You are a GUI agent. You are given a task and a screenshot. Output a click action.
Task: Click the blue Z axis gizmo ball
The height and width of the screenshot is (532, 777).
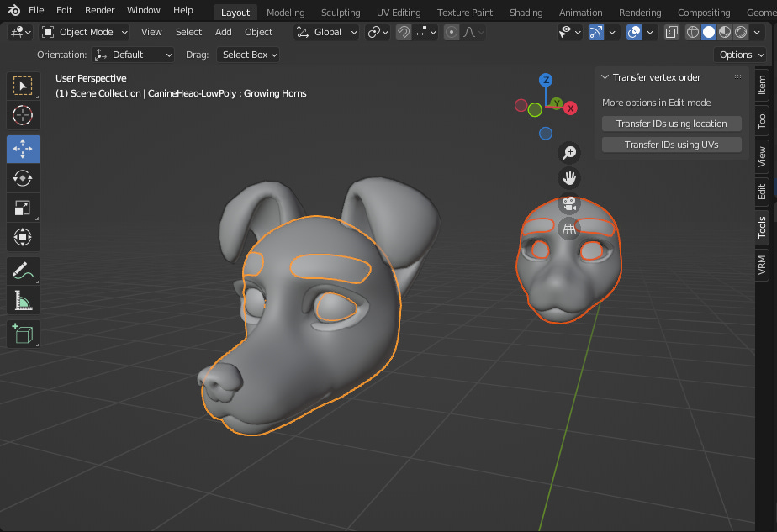546,80
